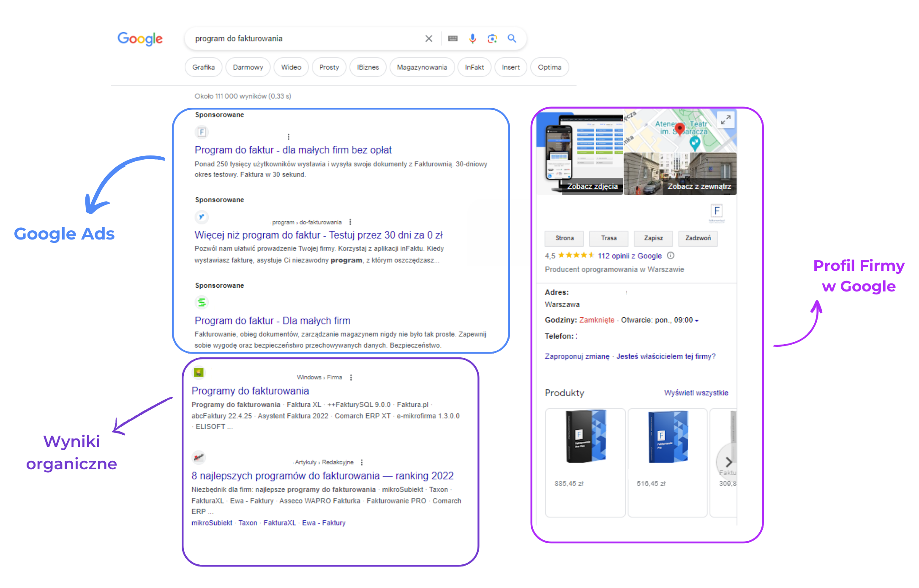This screenshot has height=588, width=919.
Task: Click the Trasa button
Action: [x=609, y=238]
